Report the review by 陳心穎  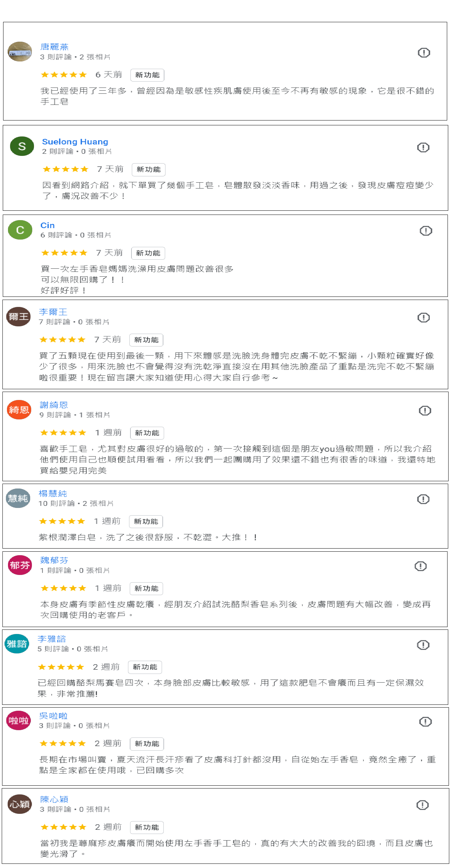pos(422,805)
